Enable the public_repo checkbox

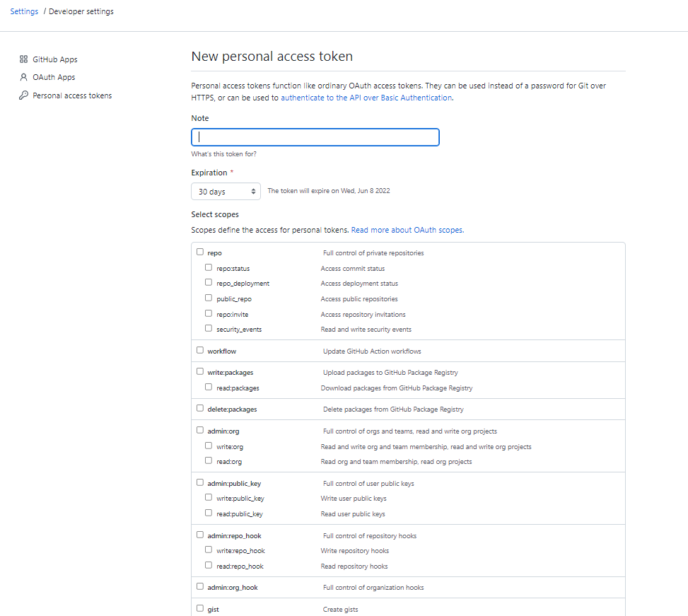tap(209, 298)
